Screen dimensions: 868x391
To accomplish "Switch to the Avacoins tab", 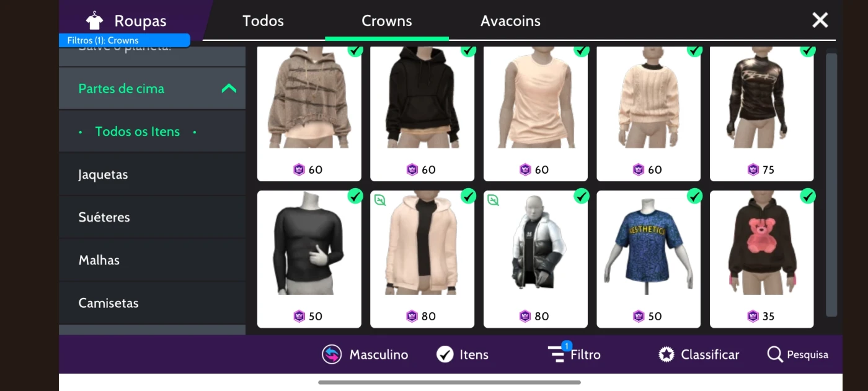I will (x=510, y=20).
